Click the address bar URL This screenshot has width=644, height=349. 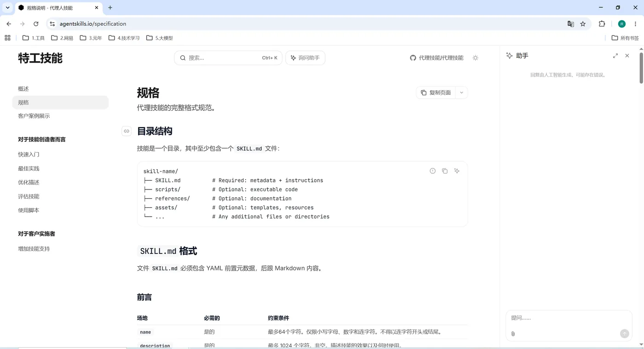93,24
